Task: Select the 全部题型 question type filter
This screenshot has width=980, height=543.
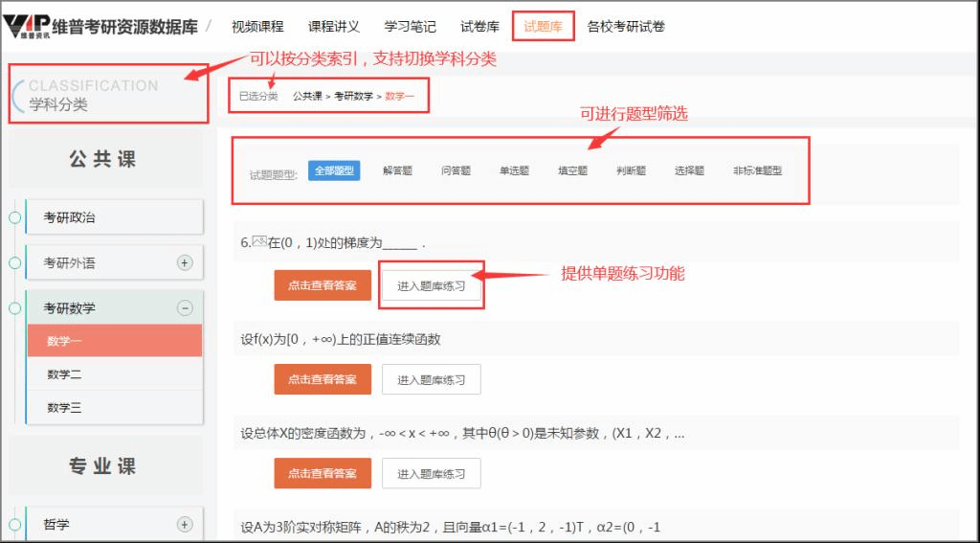Action: point(334,170)
